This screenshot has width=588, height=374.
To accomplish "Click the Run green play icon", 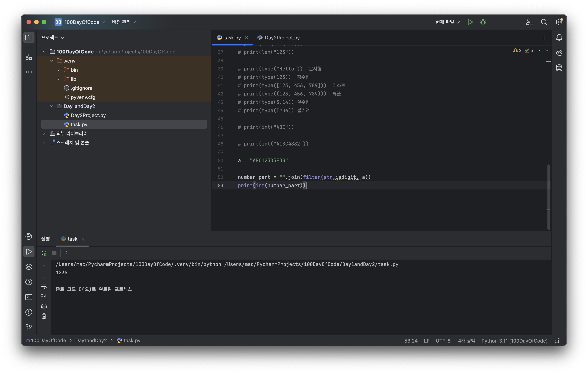I will pyautogui.click(x=470, y=22).
